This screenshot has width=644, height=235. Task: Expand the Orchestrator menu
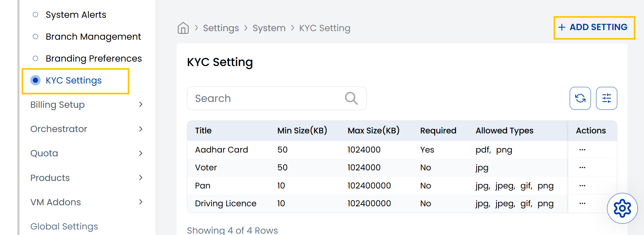86,129
